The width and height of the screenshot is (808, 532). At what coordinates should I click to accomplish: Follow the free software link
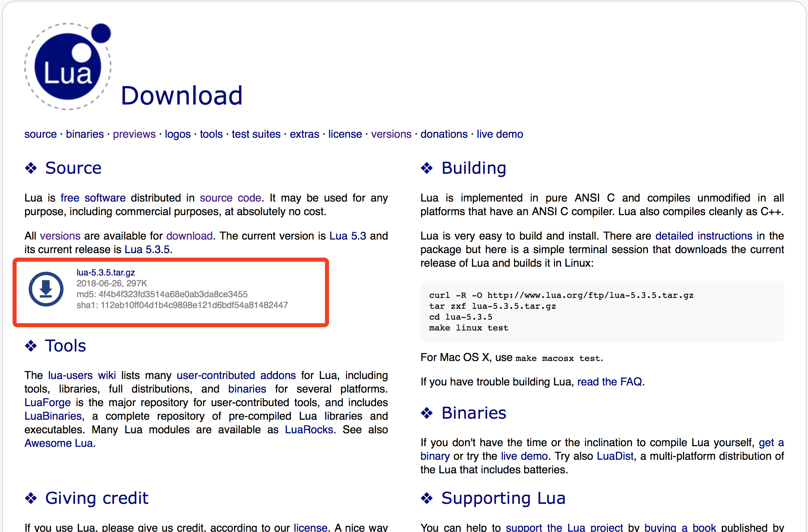pos(93,197)
